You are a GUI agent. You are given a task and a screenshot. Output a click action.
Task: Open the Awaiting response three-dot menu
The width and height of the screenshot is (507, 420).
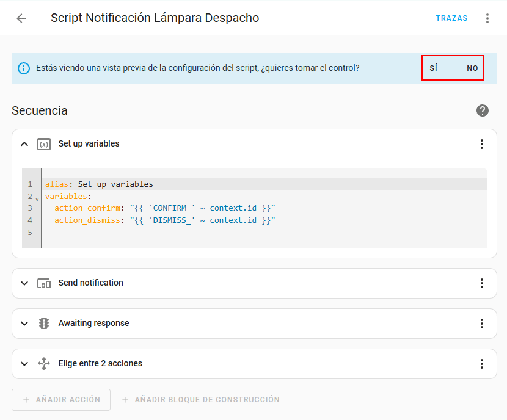(x=481, y=324)
